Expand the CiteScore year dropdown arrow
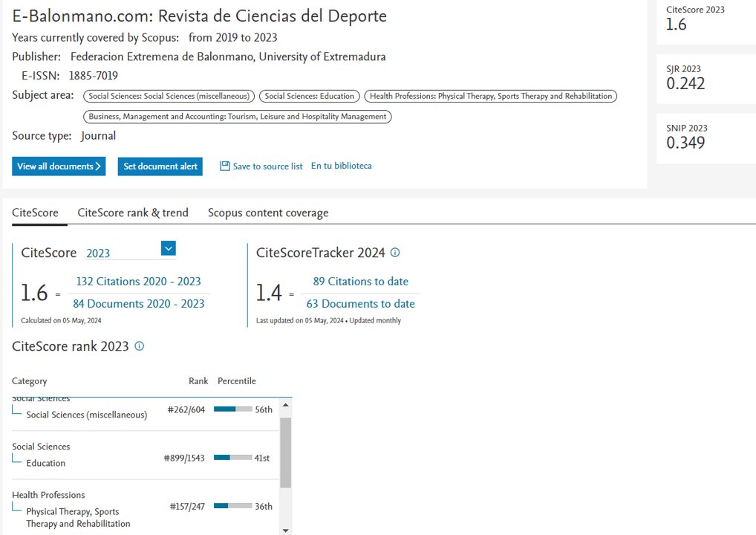 point(169,248)
